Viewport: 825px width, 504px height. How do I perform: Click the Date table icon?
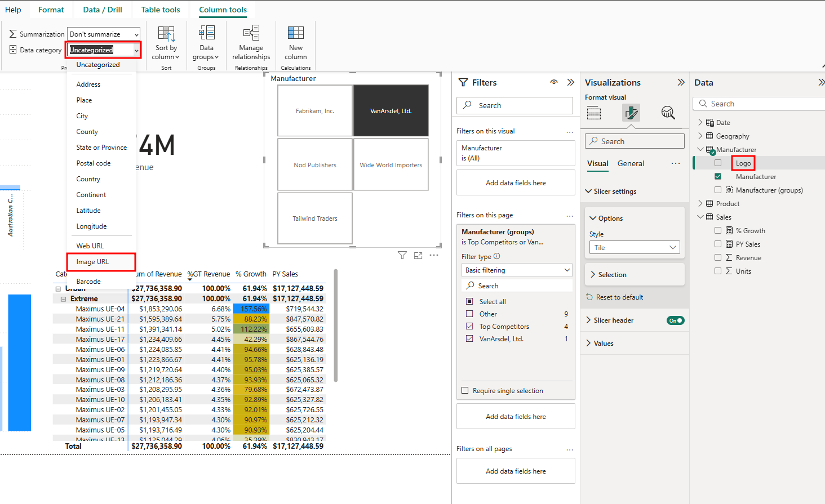(709, 122)
